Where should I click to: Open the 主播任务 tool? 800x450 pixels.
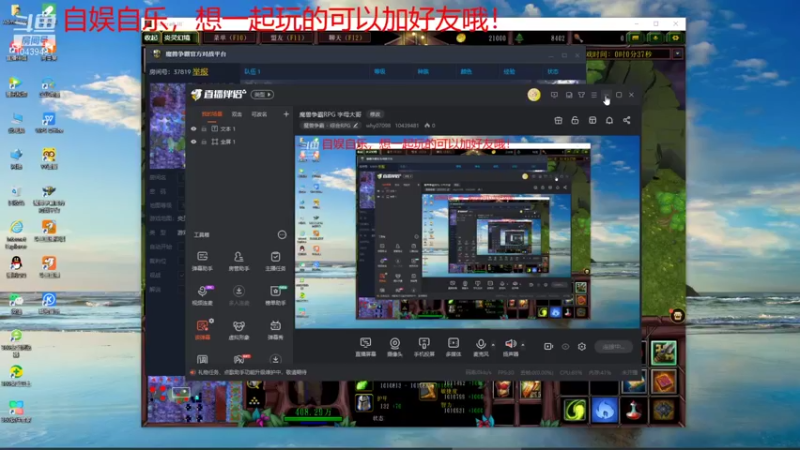tap(275, 261)
